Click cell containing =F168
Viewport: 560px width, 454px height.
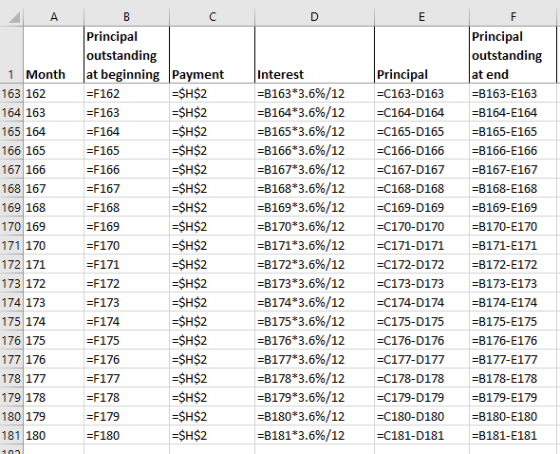(126, 208)
